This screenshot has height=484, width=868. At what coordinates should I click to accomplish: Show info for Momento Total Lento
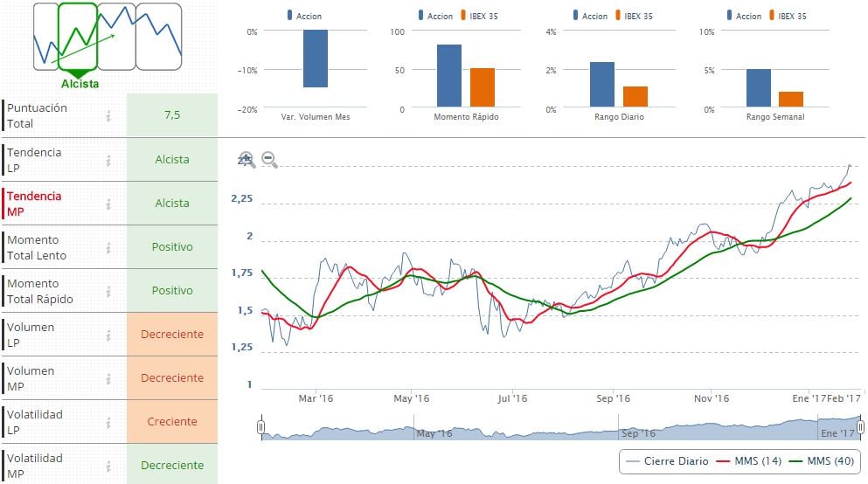click(x=108, y=247)
